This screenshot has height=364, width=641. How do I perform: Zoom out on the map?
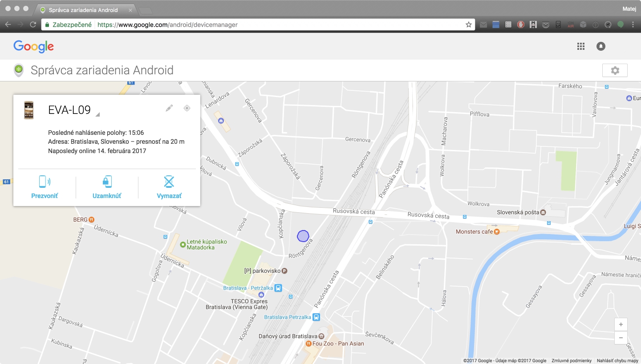tap(621, 338)
